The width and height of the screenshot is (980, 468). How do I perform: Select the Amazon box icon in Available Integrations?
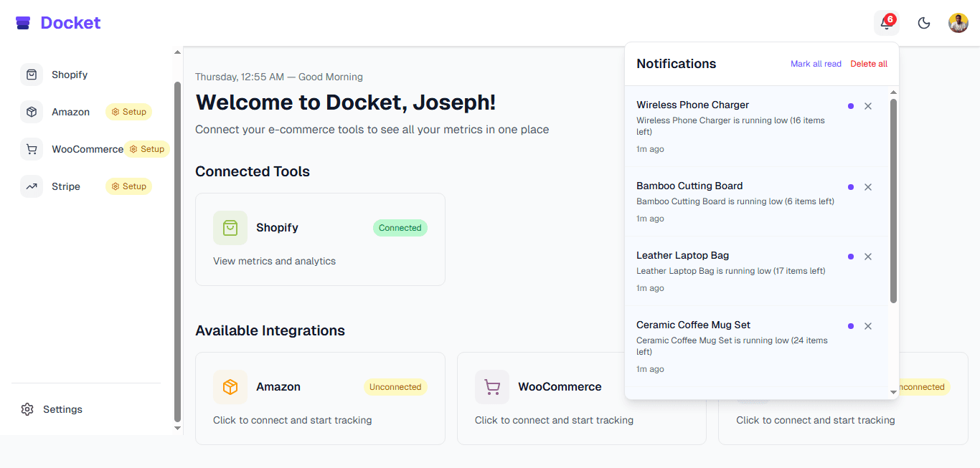(x=230, y=386)
